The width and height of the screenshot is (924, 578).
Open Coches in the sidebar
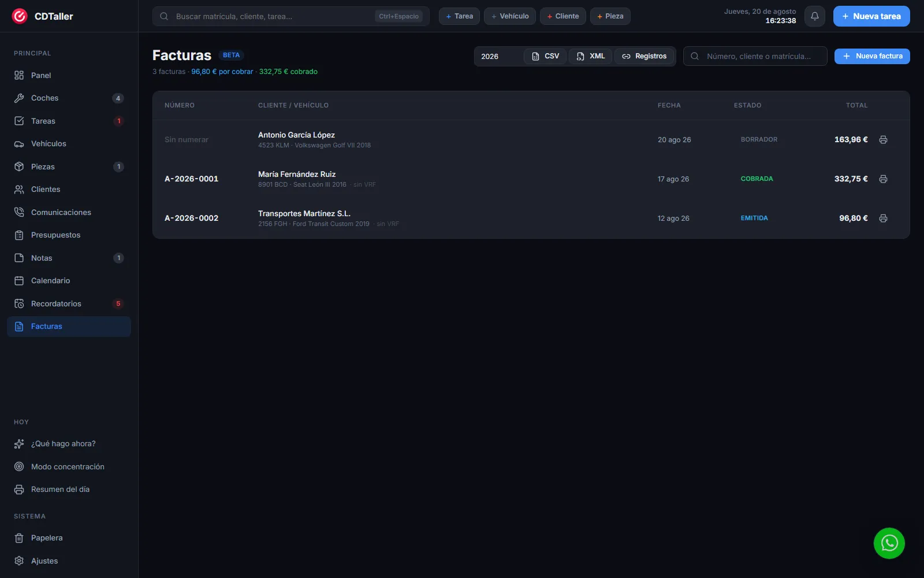[69, 98]
